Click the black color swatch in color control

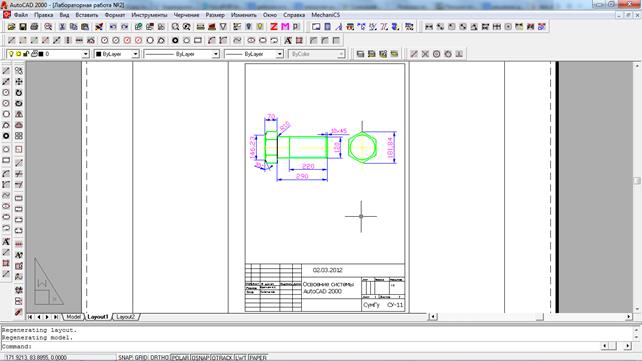(x=99, y=54)
